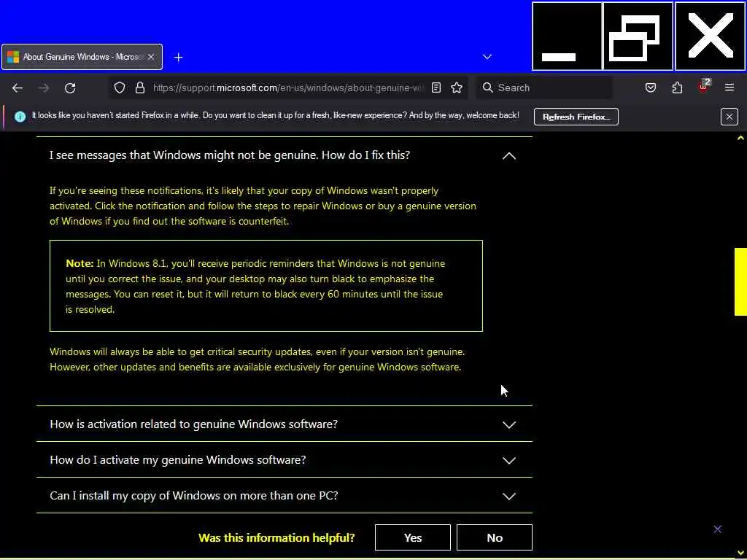Go back to the previous page

coord(18,87)
